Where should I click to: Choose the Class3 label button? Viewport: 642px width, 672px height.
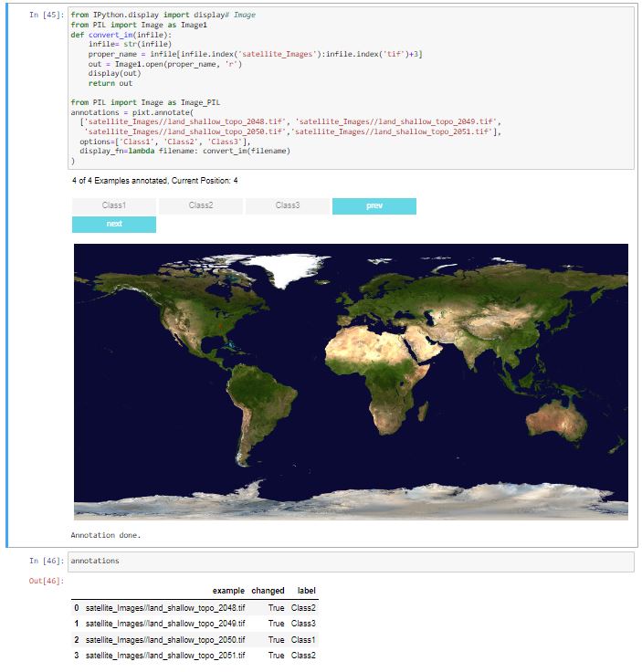(288, 205)
